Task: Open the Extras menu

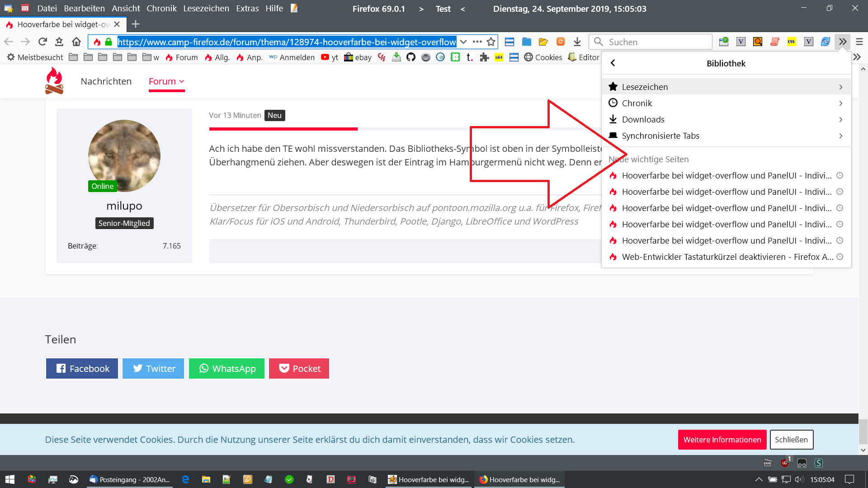Action: (x=247, y=9)
